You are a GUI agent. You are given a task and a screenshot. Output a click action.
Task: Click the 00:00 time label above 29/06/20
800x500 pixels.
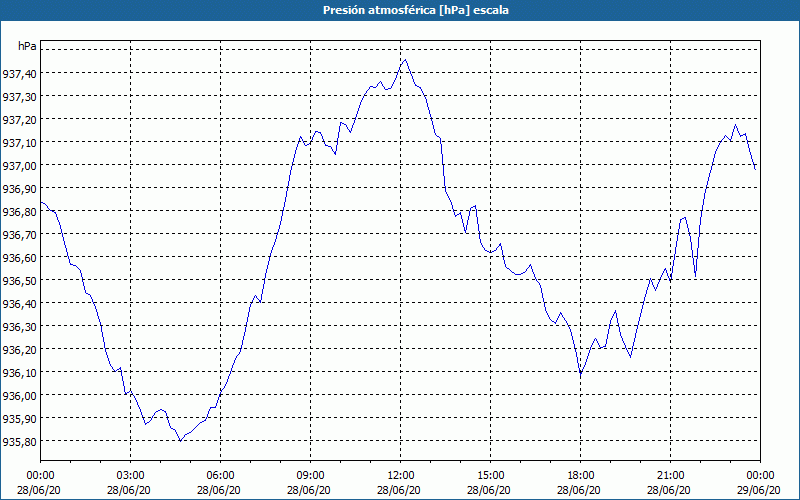tap(760, 476)
